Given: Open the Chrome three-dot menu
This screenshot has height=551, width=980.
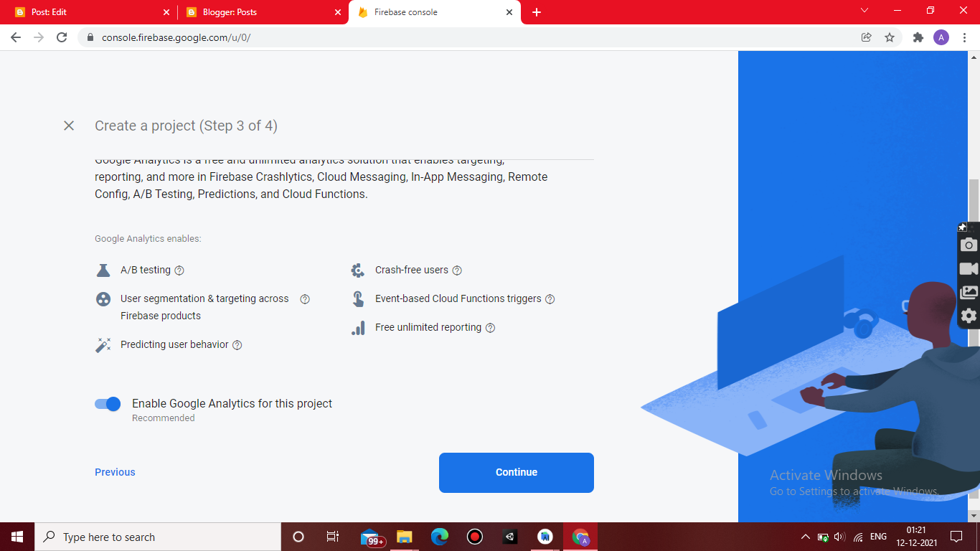Looking at the screenshot, I should click(964, 37).
